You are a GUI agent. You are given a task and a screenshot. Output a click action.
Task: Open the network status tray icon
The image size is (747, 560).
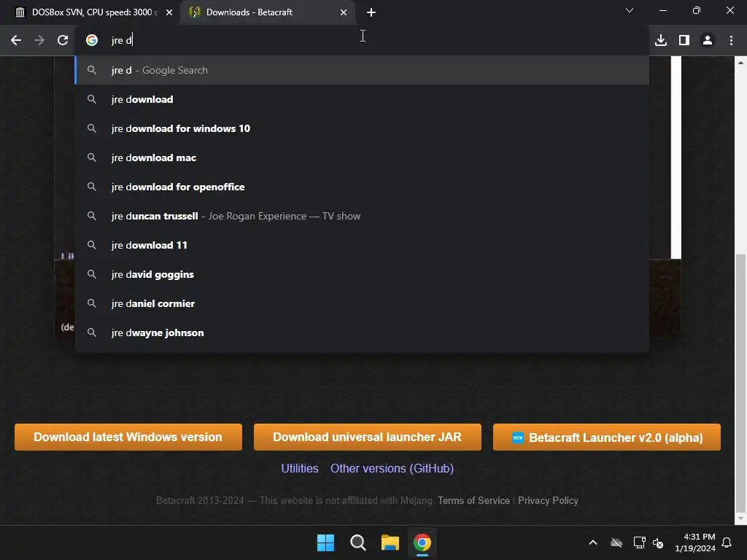pyautogui.click(x=639, y=542)
